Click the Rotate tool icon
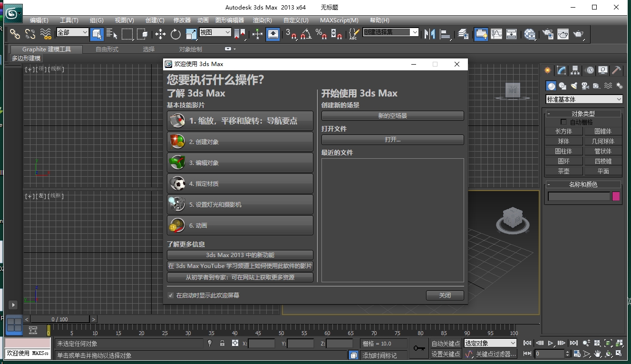This screenshot has width=631, height=364. (175, 34)
